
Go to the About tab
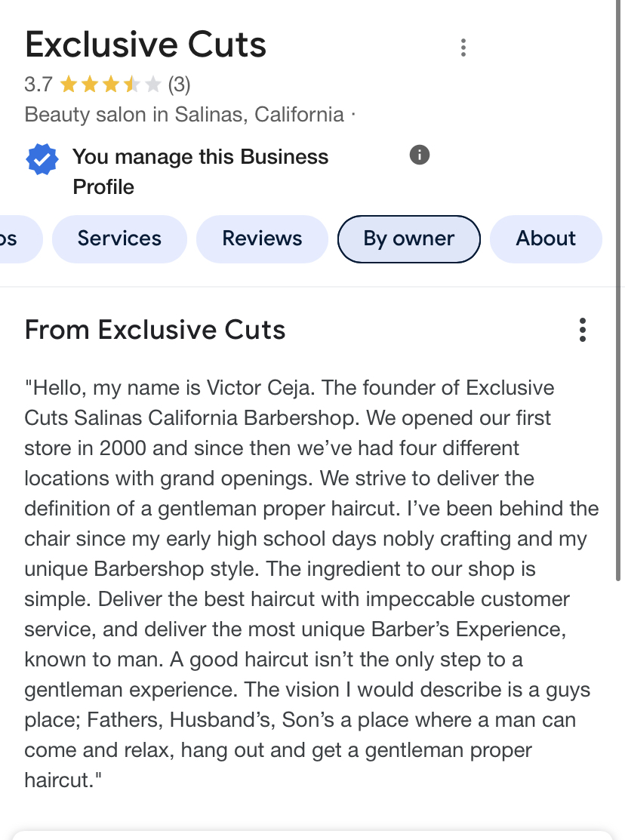546,238
